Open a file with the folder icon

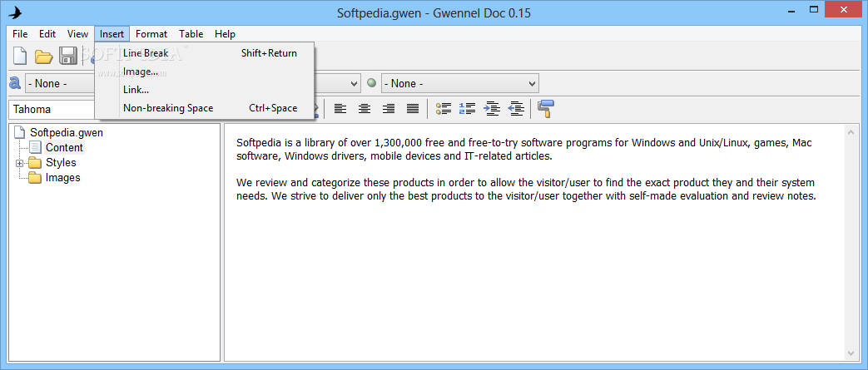(44, 56)
